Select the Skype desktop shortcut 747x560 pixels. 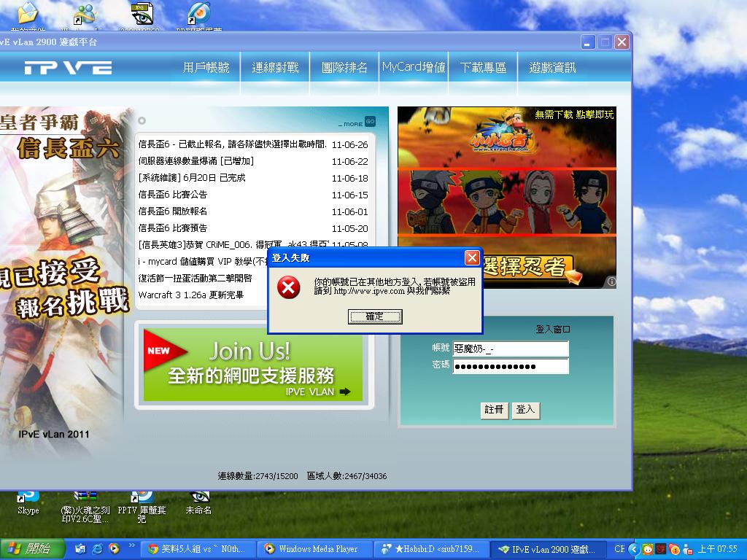coord(28,502)
